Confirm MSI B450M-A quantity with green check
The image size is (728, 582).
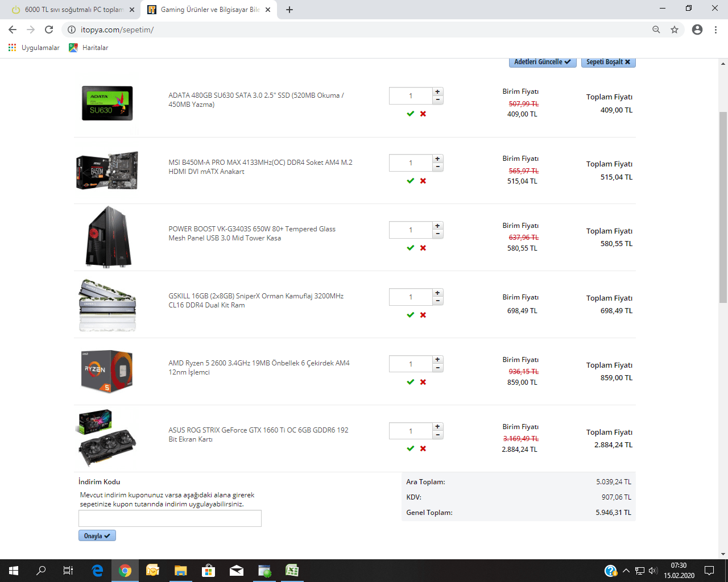coord(411,181)
